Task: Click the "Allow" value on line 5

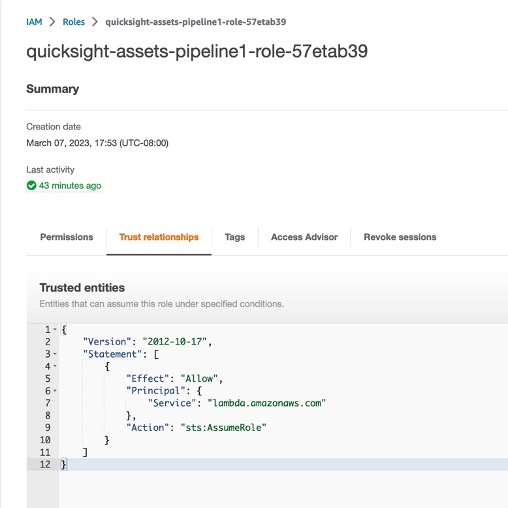Action: pos(199,379)
